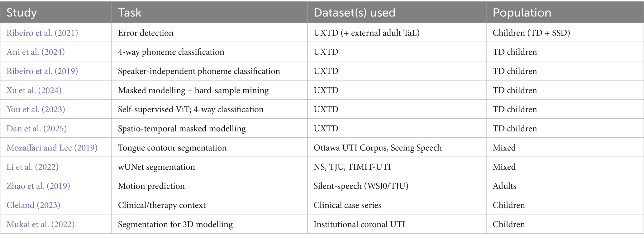The height and width of the screenshot is (239, 644).
Task: Click the Mukai et al. (2022) citation
Action: click(x=41, y=224)
